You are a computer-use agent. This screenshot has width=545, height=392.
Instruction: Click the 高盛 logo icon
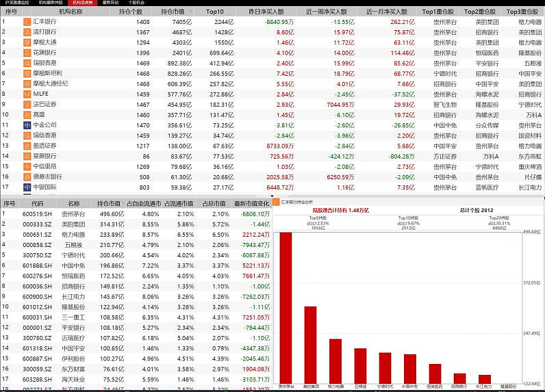point(27,115)
